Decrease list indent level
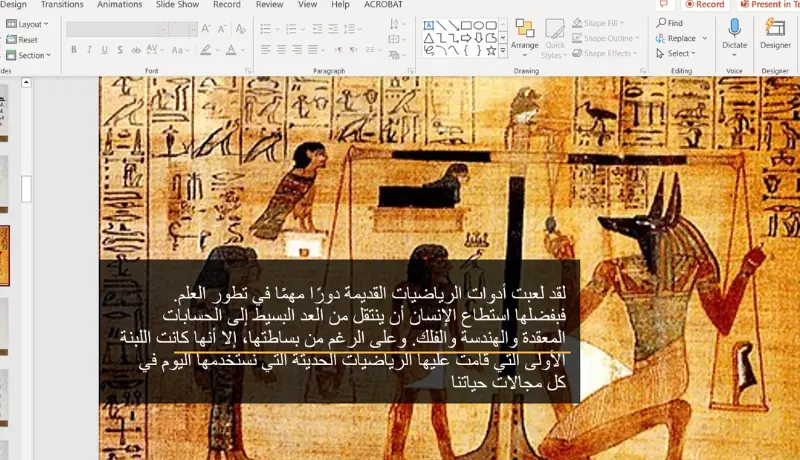 click(317, 29)
